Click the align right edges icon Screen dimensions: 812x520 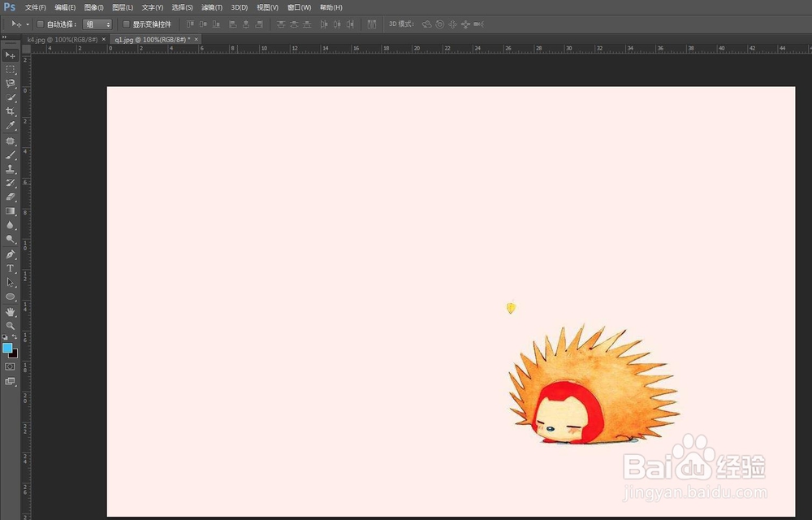point(259,24)
